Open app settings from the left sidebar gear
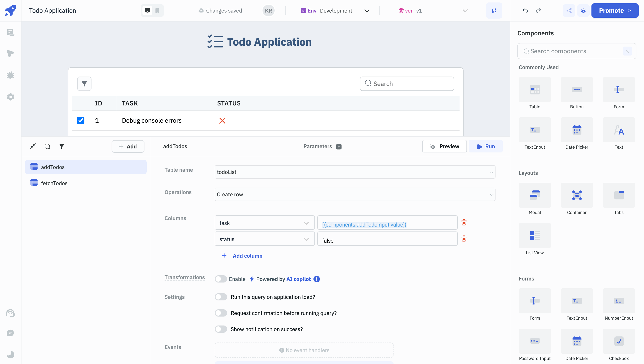644x364 pixels. click(10, 97)
